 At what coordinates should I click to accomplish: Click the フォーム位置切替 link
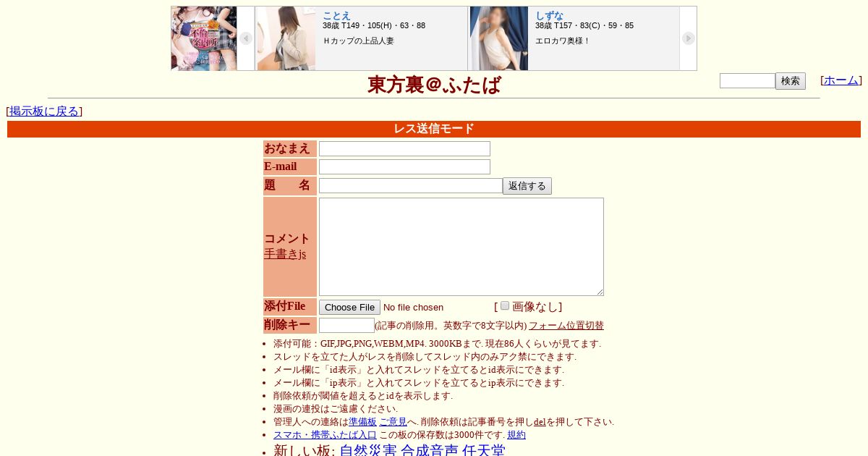click(x=566, y=326)
